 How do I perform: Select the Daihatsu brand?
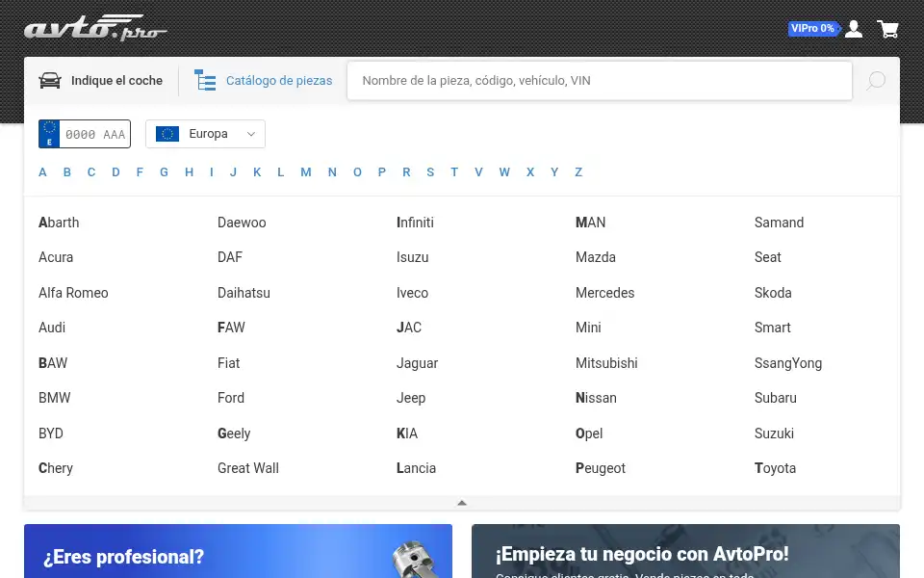(244, 293)
